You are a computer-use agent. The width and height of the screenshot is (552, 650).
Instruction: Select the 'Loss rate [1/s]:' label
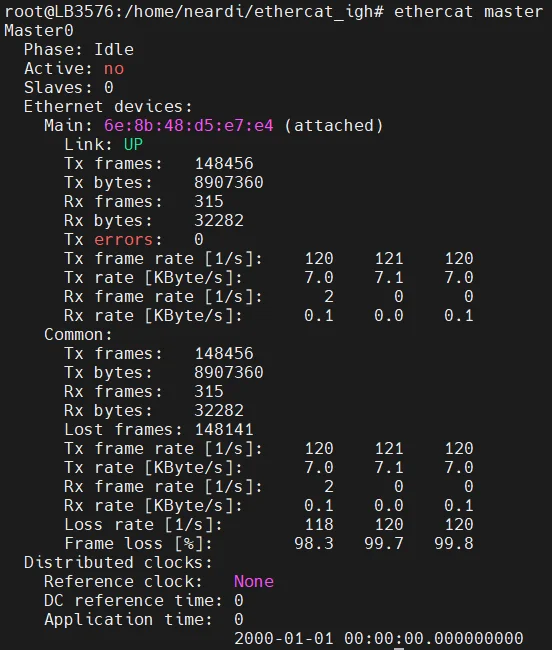pyautogui.click(x=143, y=525)
